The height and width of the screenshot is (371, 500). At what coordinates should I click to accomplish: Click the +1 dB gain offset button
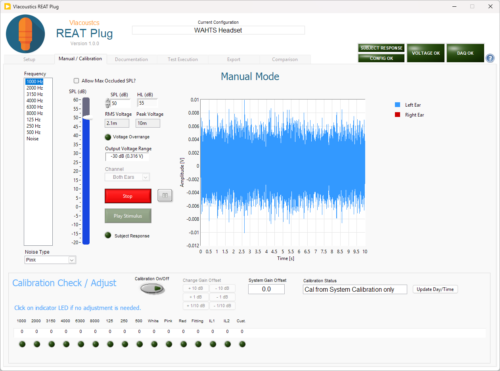click(196, 297)
